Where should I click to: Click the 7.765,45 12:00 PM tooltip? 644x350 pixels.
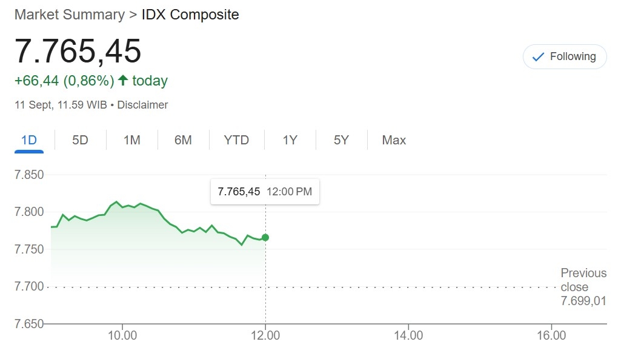pyautogui.click(x=265, y=192)
